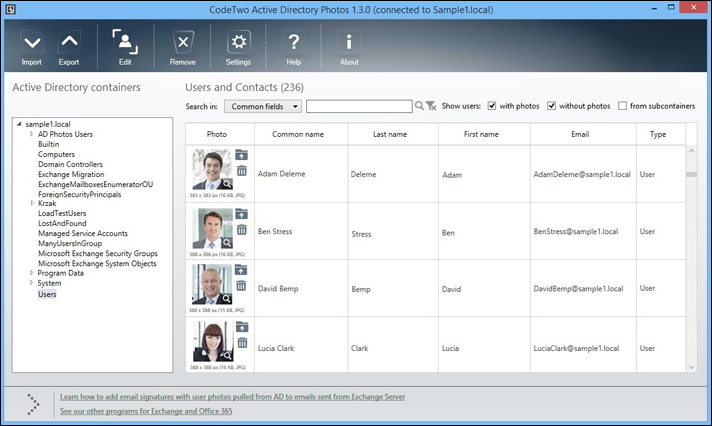The height and width of the screenshot is (426, 712).
Task: Click the user list scrollbar thumb
Action: (692, 174)
